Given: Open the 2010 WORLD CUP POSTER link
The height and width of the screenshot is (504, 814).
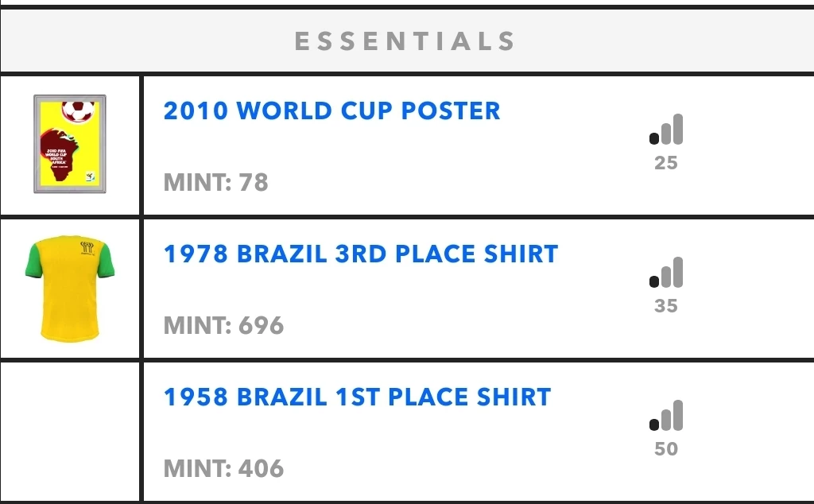Looking at the screenshot, I should (x=331, y=110).
